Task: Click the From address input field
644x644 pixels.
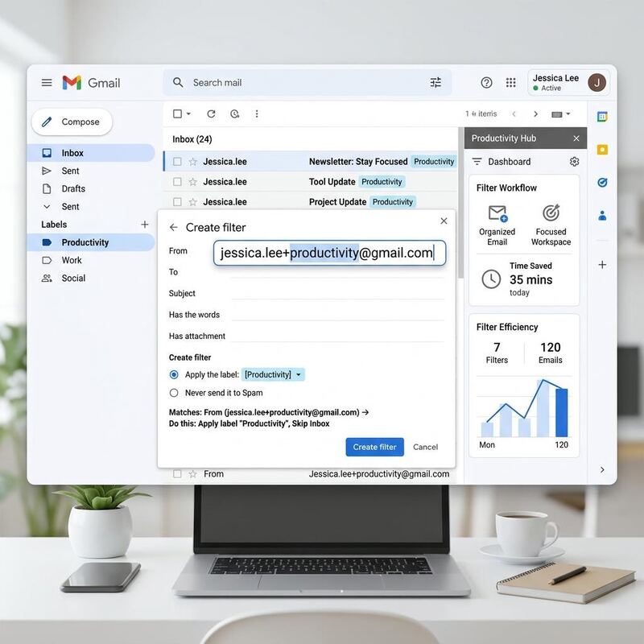Action: pos(329,253)
